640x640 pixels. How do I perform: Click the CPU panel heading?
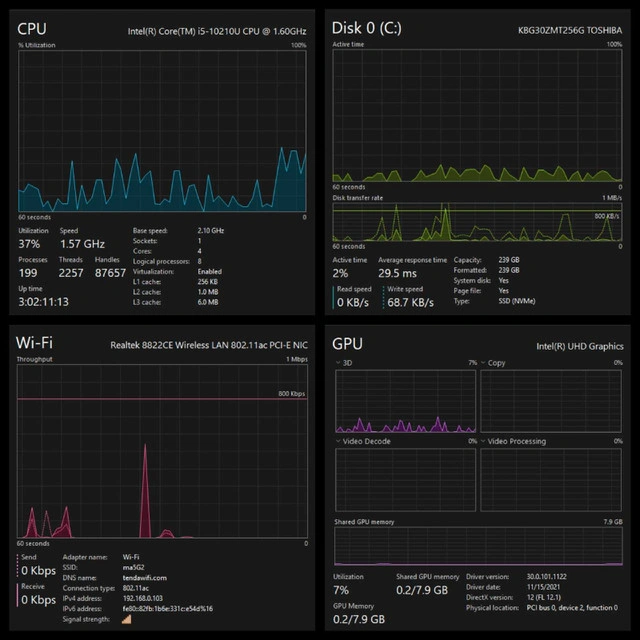[x=32, y=28]
